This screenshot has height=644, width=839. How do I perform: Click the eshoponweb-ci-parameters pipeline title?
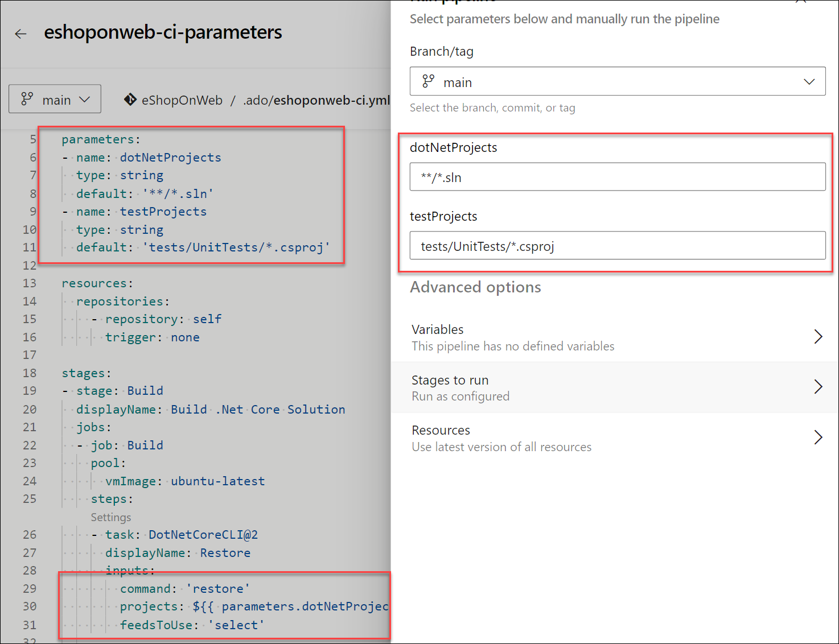coord(163,32)
